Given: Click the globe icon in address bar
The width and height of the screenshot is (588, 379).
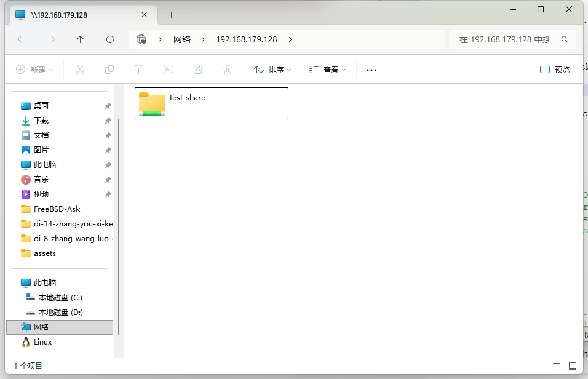Looking at the screenshot, I should (x=141, y=39).
